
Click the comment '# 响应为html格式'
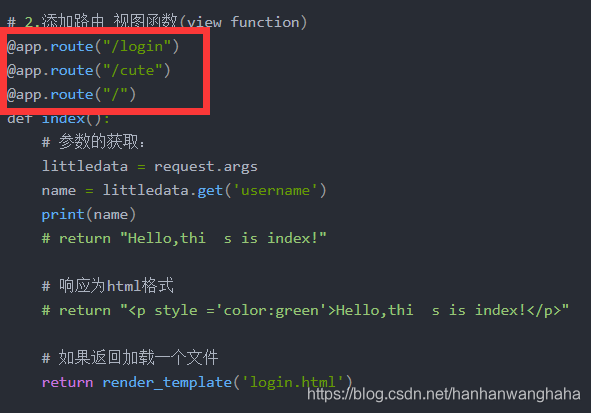[x=107, y=286]
